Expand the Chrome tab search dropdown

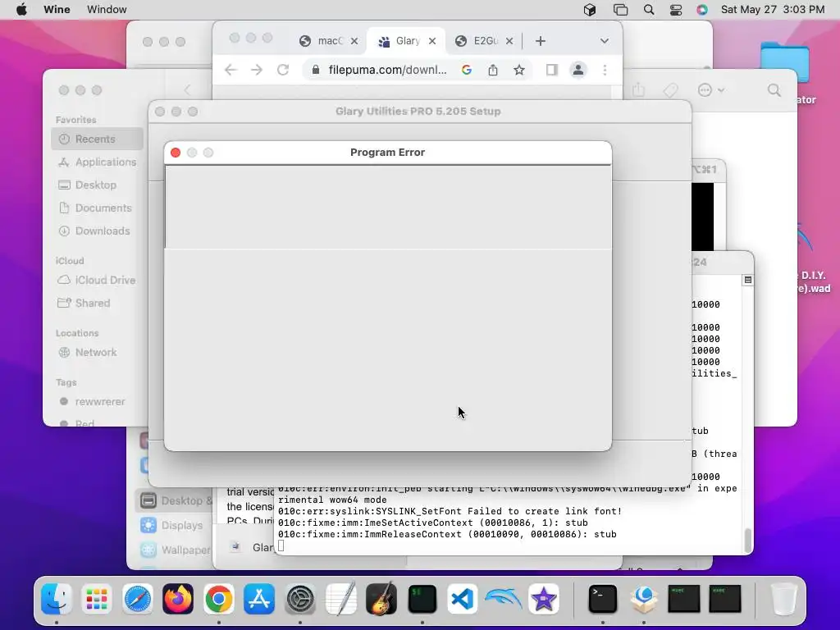(x=605, y=41)
